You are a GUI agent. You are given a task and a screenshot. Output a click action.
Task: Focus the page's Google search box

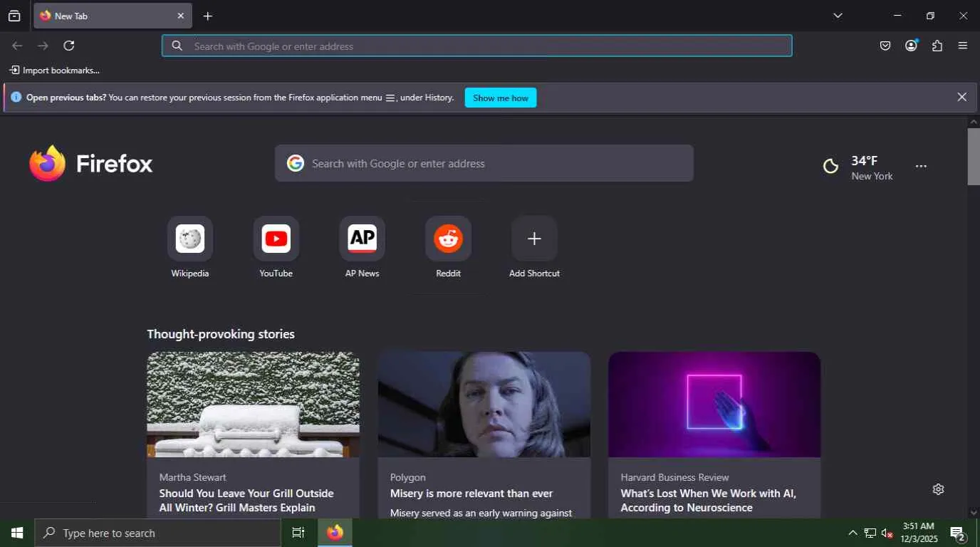pyautogui.click(x=484, y=163)
